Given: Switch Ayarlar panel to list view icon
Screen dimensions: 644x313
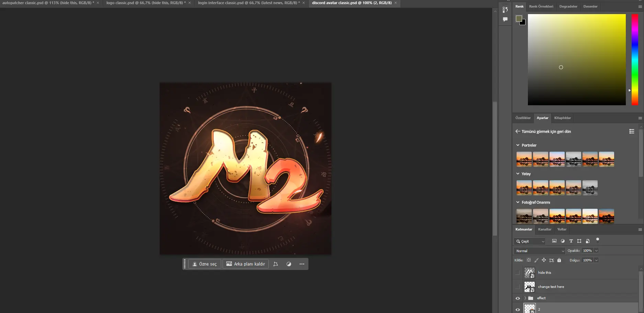Looking at the screenshot, I should pyautogui.click(x=631, y=131).
